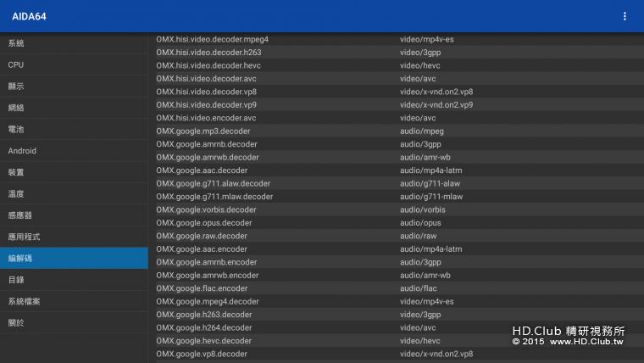This screenshot has width=644, height=363.
Task: Click OMX.google.aac.encoder entry
Action: pos(400,249)
